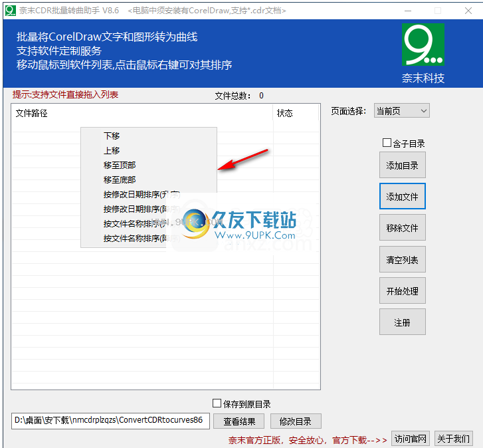Open the 页面选择 dropdown showing 当前页
This screenshot has height=448, width=483.
tap(402, 111)
